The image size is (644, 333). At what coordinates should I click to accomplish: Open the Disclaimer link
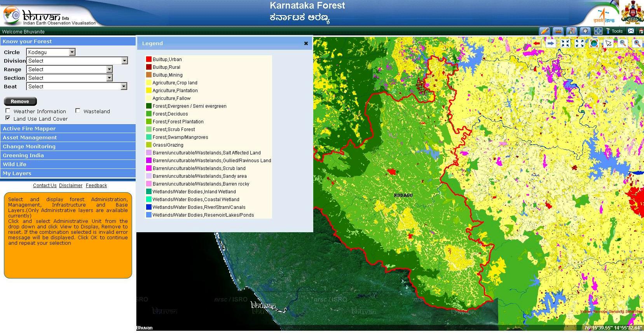pyautogui.click(x=71, y=186)
